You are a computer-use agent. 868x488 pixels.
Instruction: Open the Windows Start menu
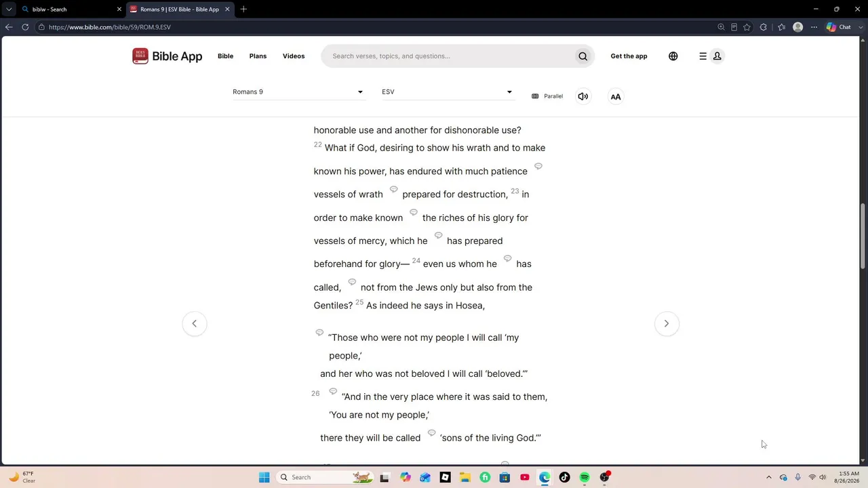(264, 477)
